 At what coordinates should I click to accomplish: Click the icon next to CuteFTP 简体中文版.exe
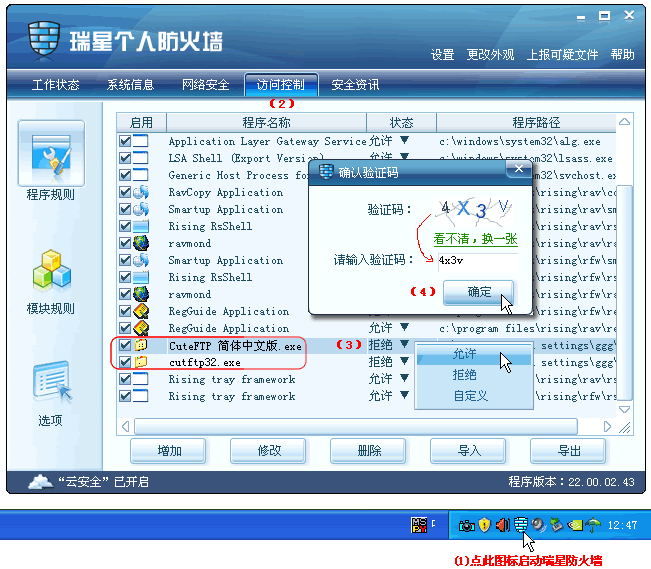(141, 345)
